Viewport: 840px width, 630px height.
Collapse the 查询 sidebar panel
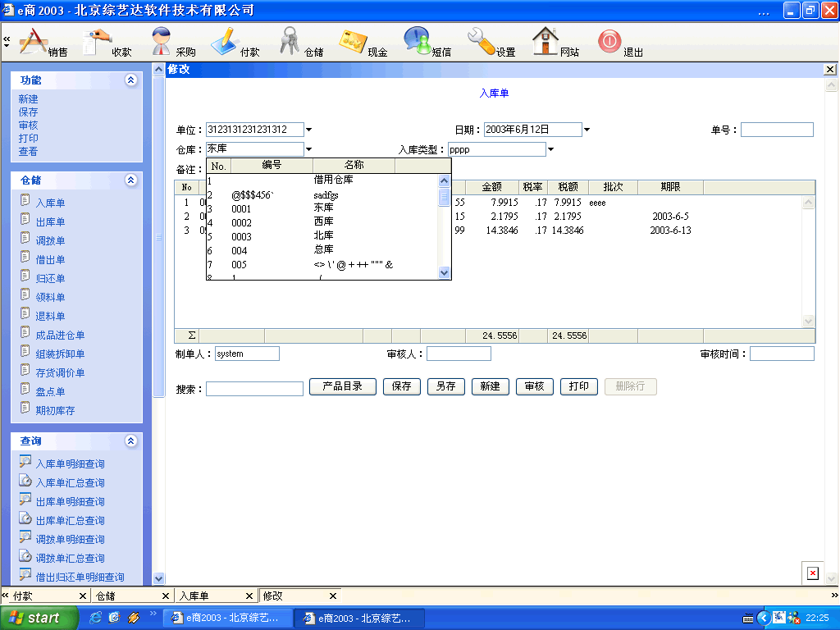[x=130, y=441]
